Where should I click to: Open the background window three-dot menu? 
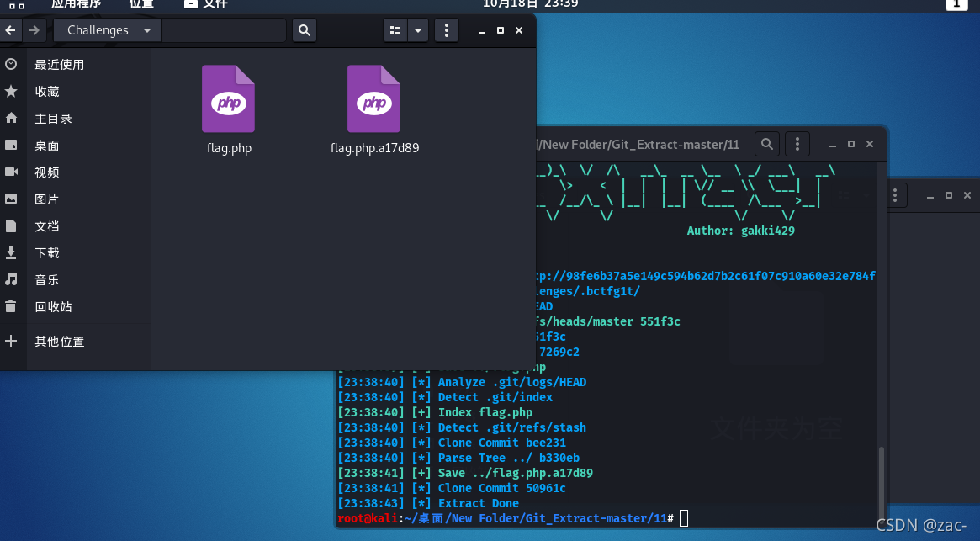point(895,195)
